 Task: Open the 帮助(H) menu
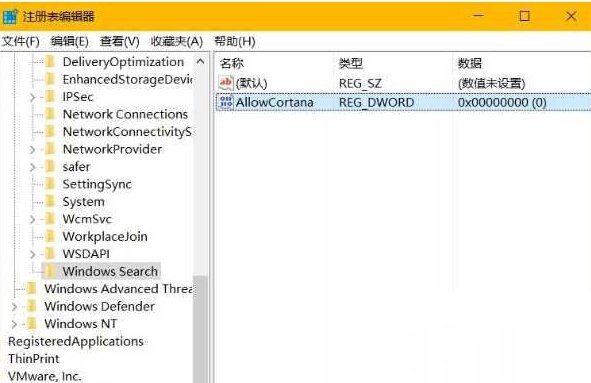(235, 41)
